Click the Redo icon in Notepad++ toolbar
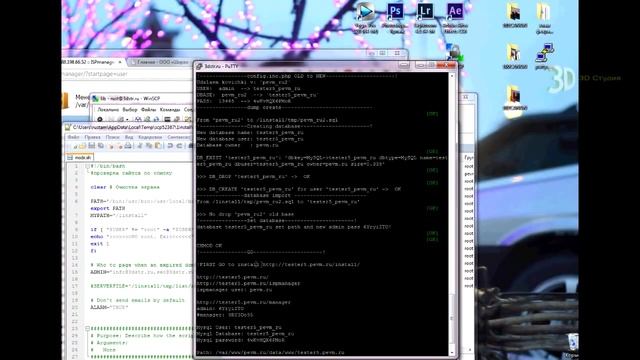Screen dimensions: 640x360 (179, 146)
